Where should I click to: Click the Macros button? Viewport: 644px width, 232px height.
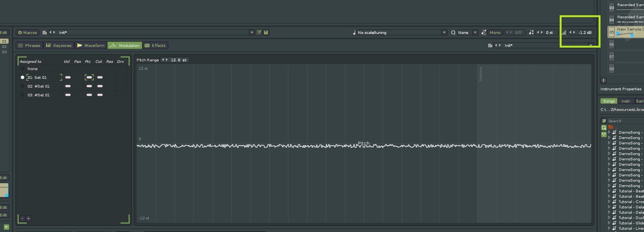(x=27, y=32)
